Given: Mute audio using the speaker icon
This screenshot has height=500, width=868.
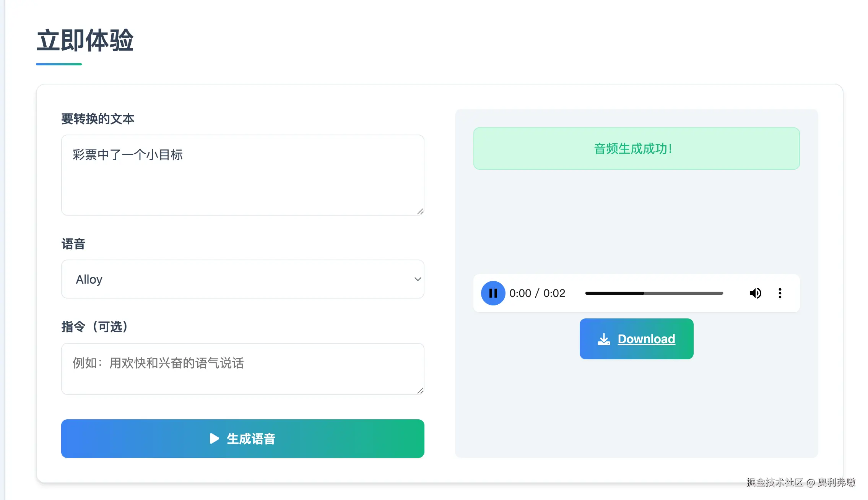Looking at the screenshot, I should click(x=755, y=293).
